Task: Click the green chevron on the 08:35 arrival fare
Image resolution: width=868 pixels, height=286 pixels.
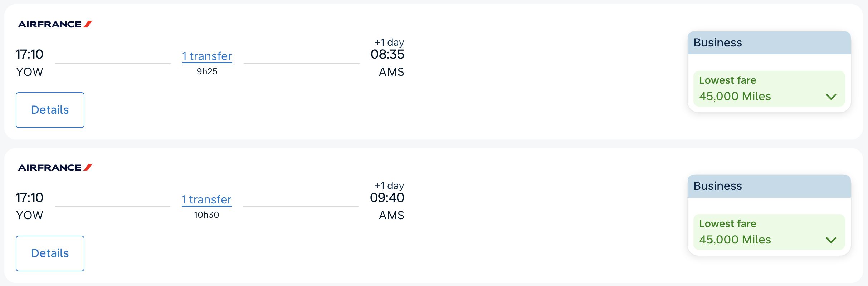Action: [832, 96]
